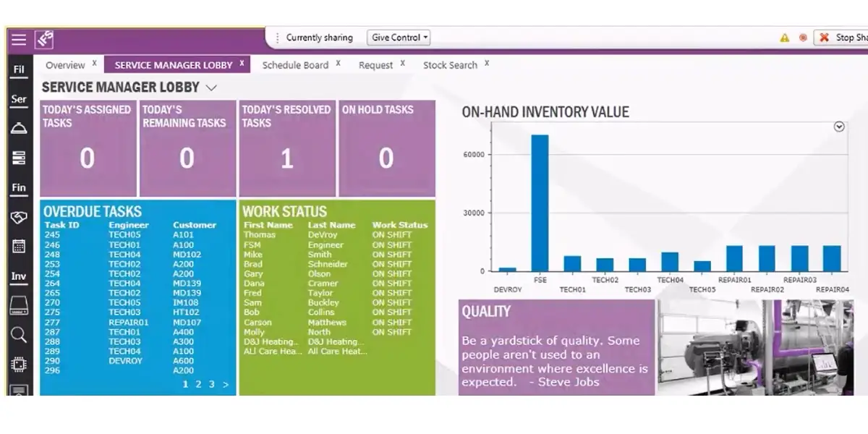
Task: Open the Give Control dropdown
Action: pyautogui.click(x=399, y=38)
